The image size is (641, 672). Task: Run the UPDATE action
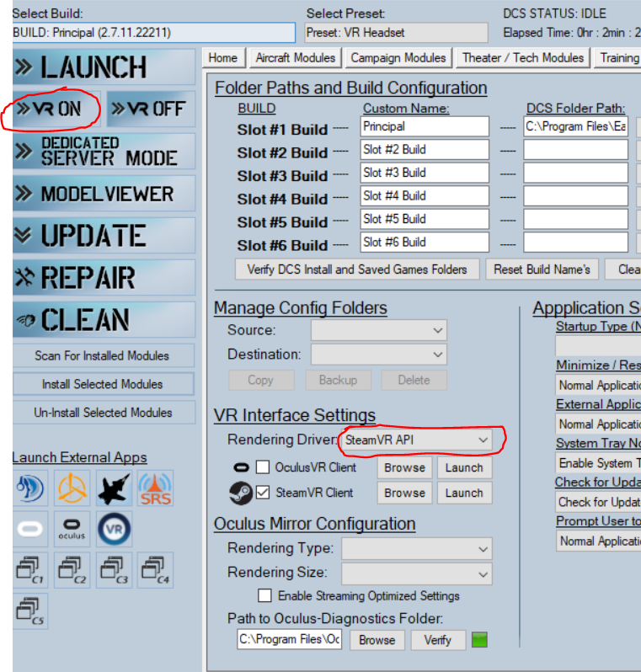pos(104,235)
